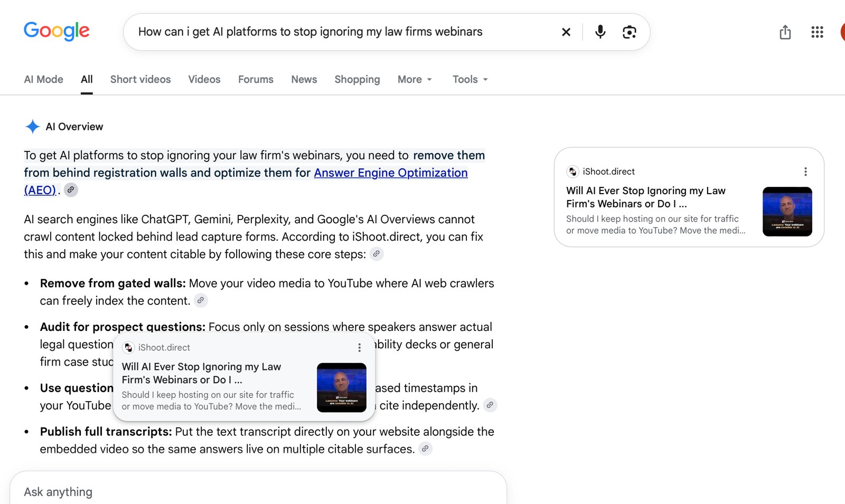This screenshot has height=504, width=845.
Task: Switch to the AI Mode tab
Action: tap(43, 79)
